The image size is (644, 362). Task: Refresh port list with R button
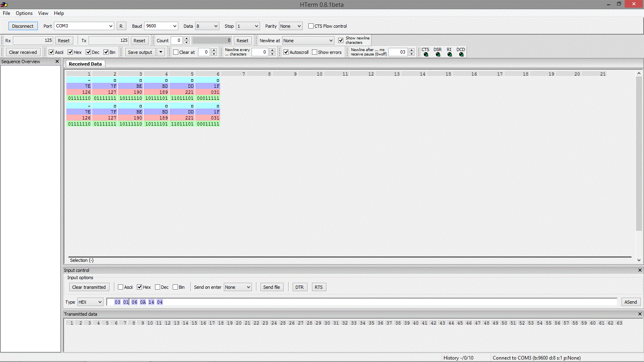(121, 26)
